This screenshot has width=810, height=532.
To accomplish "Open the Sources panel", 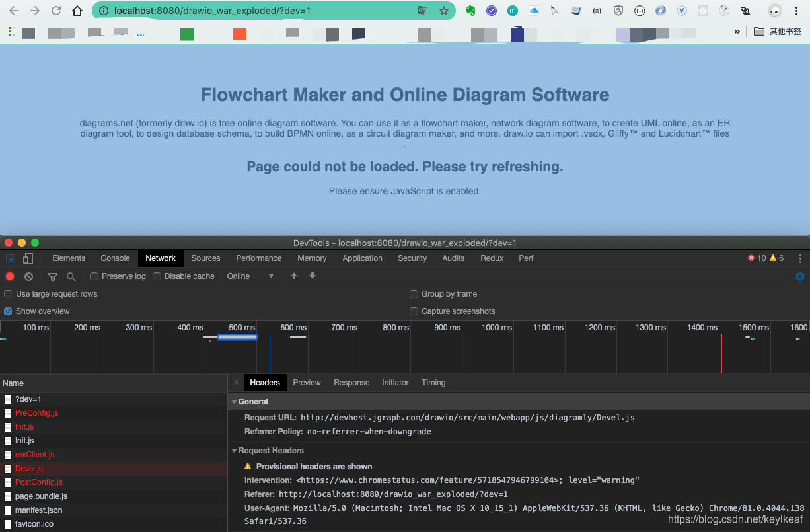I will 205,258.
